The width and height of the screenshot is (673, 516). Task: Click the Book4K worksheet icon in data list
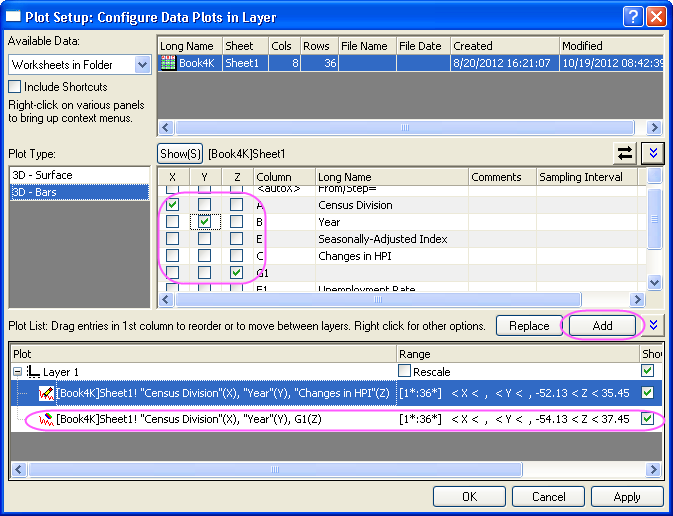[x=168, y=64]
